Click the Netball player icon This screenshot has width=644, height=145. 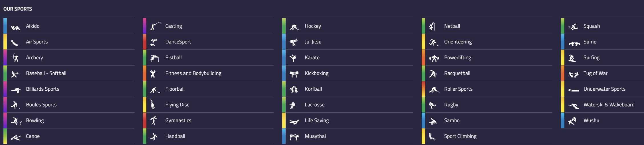click(432, 26)
